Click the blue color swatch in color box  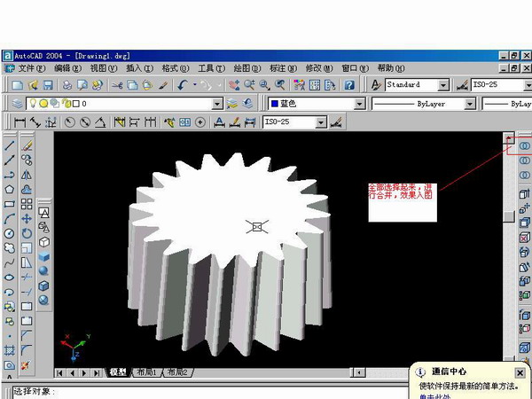[x=275, y=104]
